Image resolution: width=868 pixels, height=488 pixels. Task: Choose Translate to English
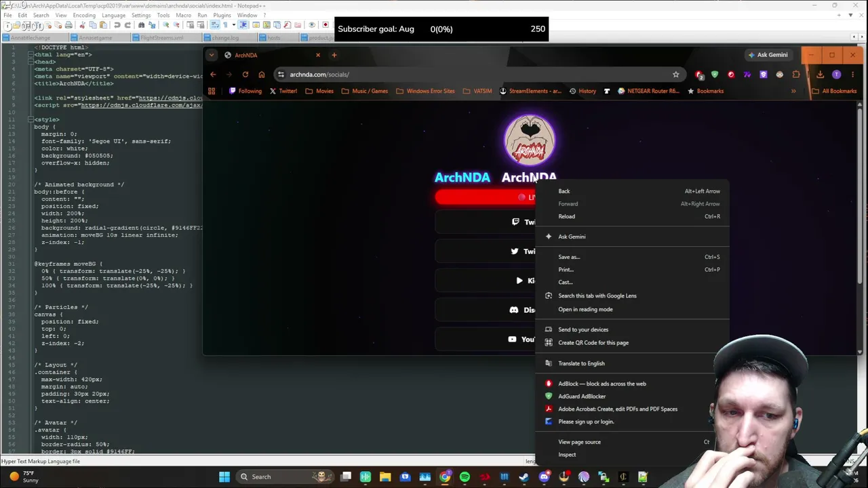click(632, 363)
